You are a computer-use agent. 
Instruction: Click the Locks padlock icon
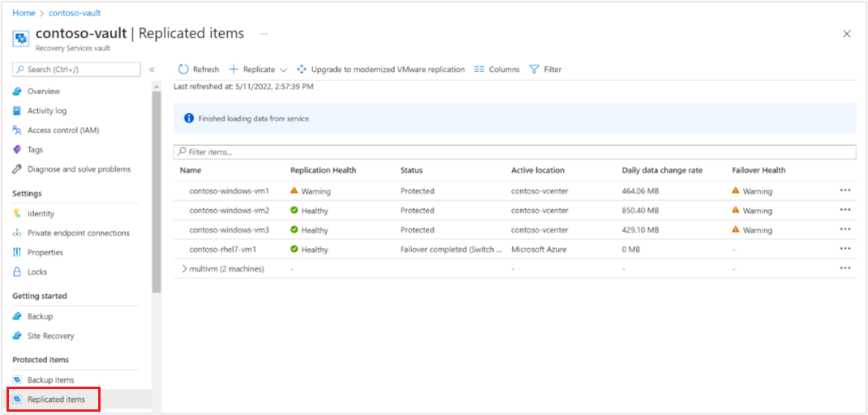pos(17,272)
